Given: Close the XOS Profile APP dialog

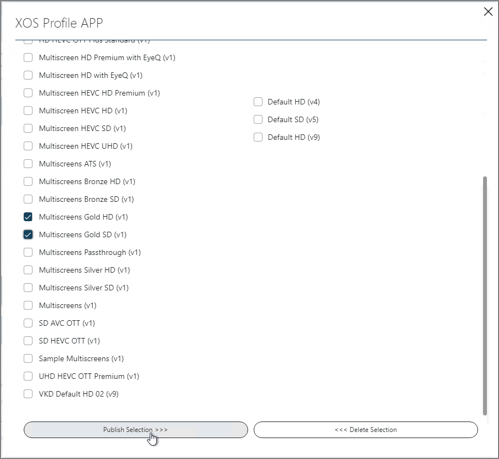Looking at the screenshot, I should 488,12.
